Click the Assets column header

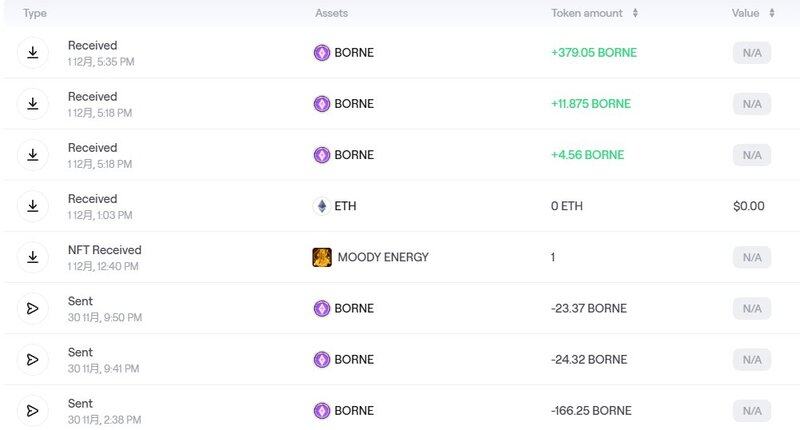(331, 13)
